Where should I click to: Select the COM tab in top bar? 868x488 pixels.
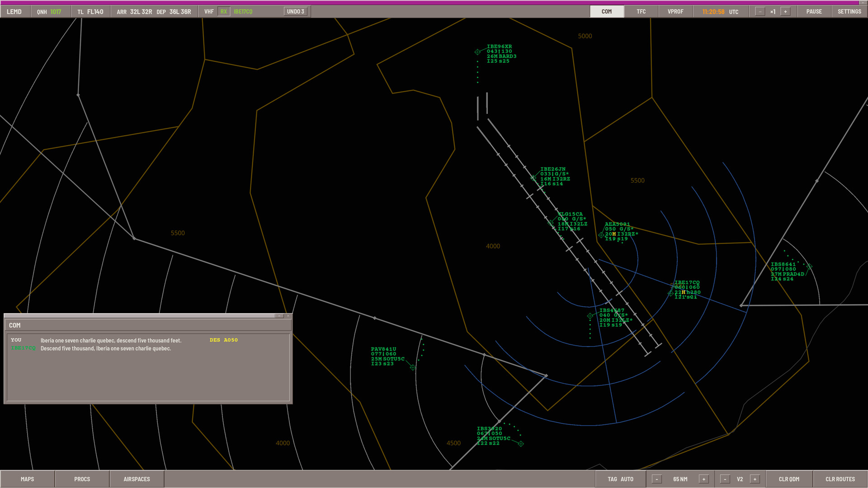coord(607,12)
